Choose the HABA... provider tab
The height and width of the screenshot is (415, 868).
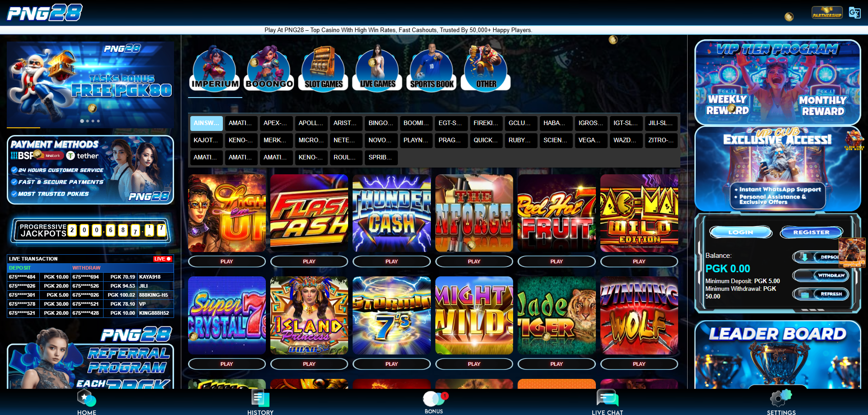pos(556,123)
